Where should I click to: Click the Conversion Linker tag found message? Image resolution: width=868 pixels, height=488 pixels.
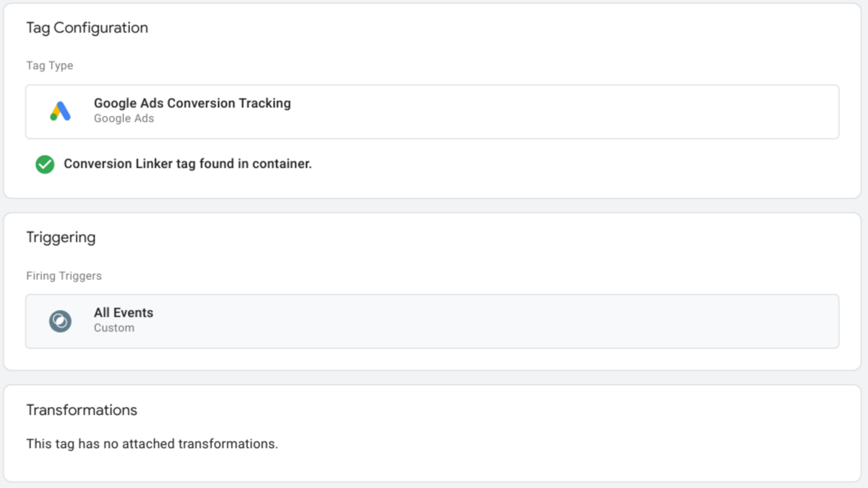(189, 164)
